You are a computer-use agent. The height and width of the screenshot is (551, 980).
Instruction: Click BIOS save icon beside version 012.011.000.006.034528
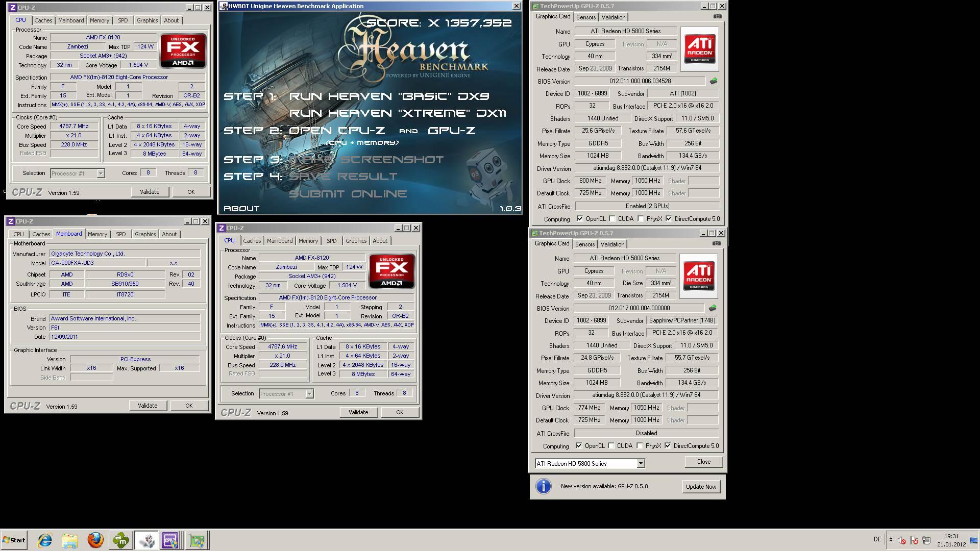[x=713, y=81]
